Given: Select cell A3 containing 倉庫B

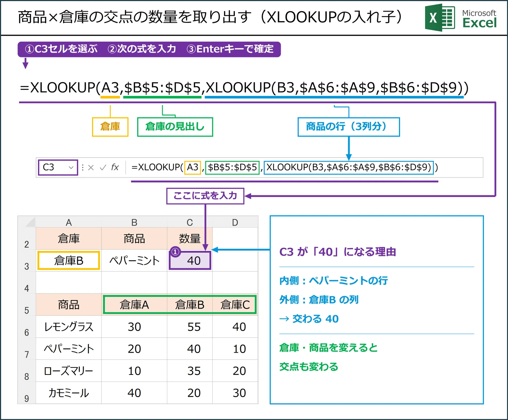Looking at the screenshot, I should tap(68, 261).
